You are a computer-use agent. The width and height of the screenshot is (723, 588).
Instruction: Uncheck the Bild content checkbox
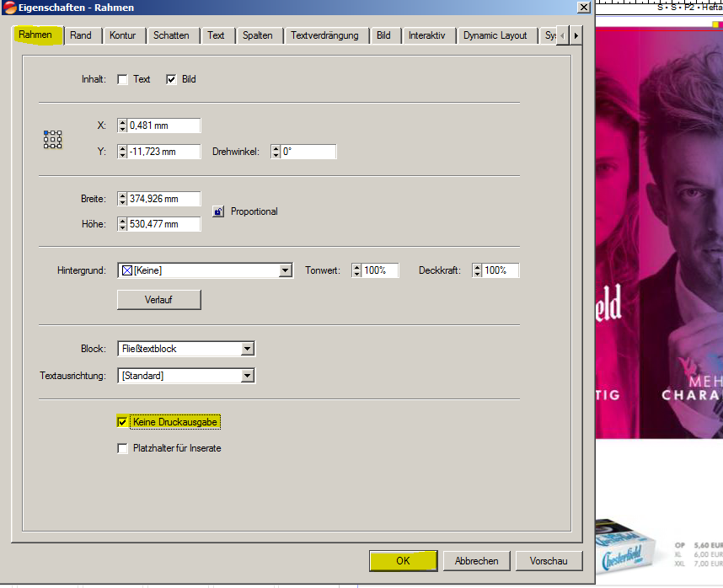171,79
